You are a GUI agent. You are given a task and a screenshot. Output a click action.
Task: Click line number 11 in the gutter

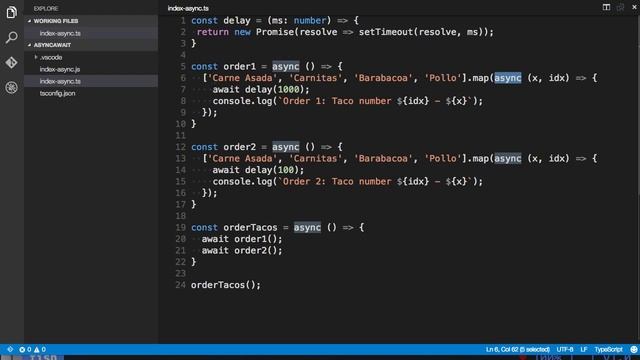[181, 135]
